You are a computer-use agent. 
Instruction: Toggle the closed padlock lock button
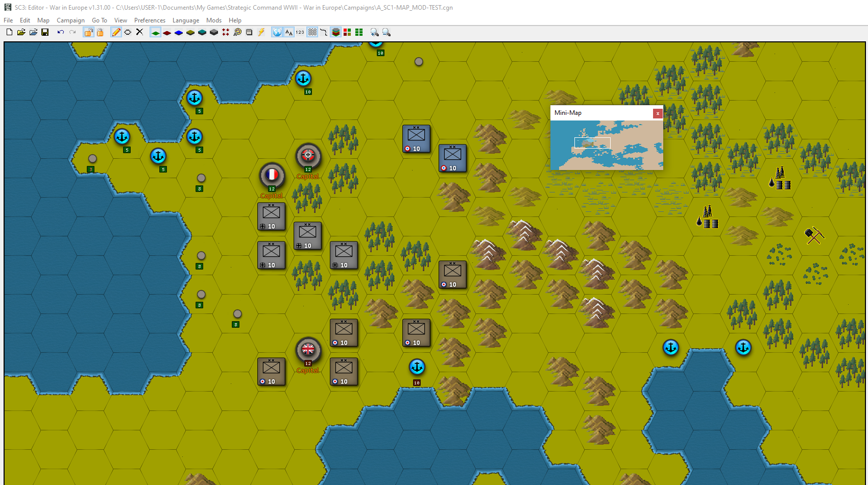pyautogui.click(x=100, y=32)
